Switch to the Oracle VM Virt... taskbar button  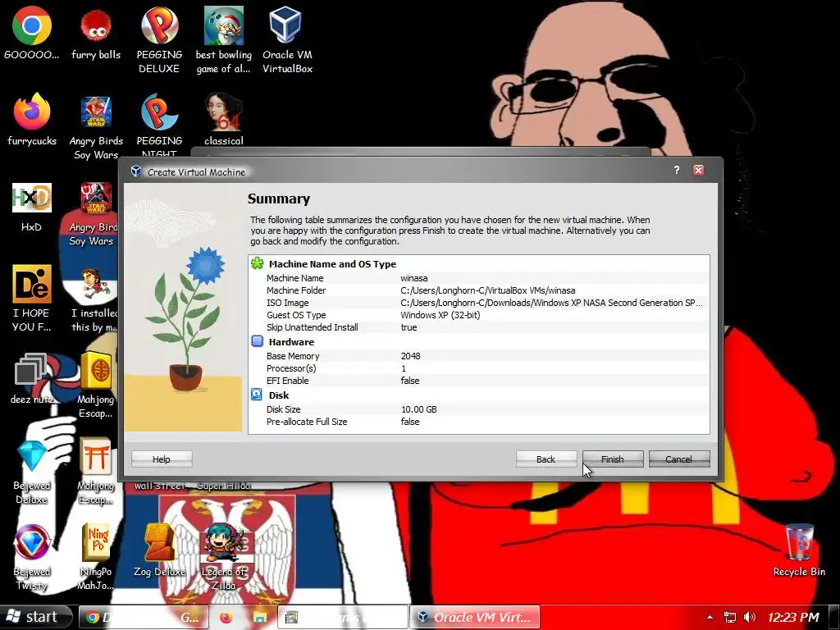[x=475, y=617]
